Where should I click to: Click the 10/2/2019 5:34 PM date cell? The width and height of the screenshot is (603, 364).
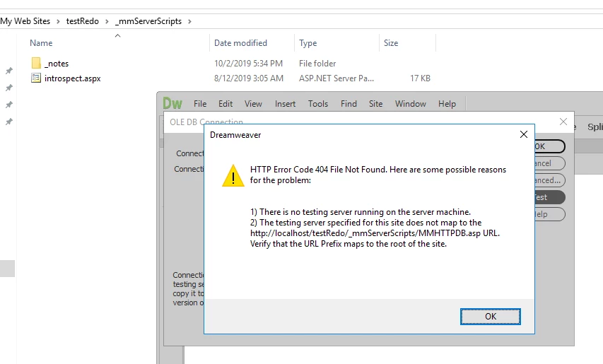248,64
